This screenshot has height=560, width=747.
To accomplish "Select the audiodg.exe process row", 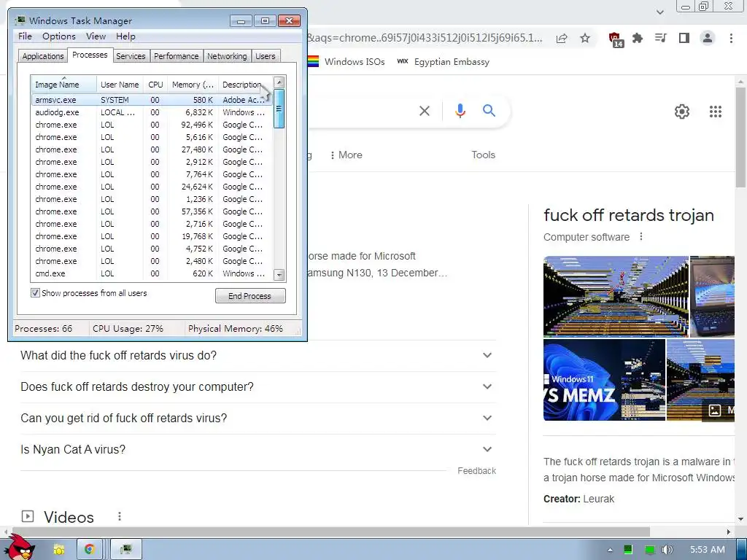I will coord(152,112).
